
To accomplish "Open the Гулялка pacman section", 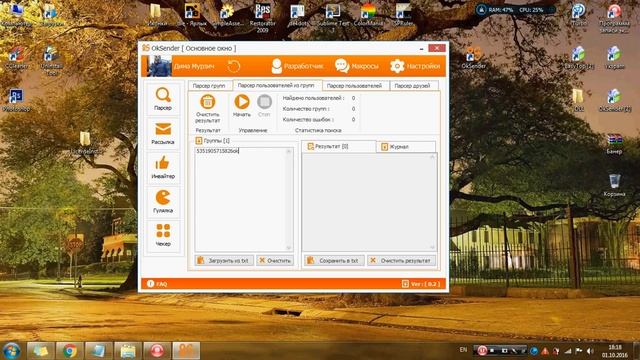I will point(163,201).
